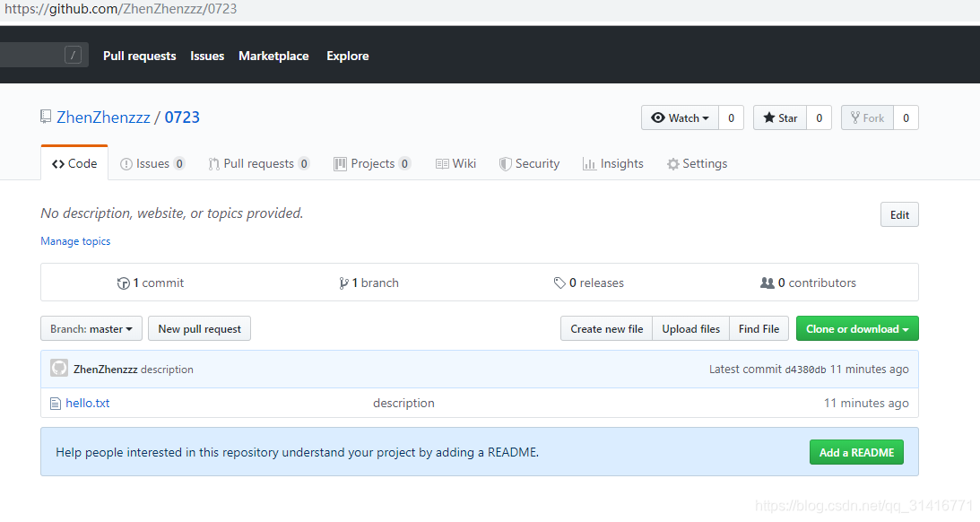
Task: Click the commit history clock icon
Action: (123, 283)
